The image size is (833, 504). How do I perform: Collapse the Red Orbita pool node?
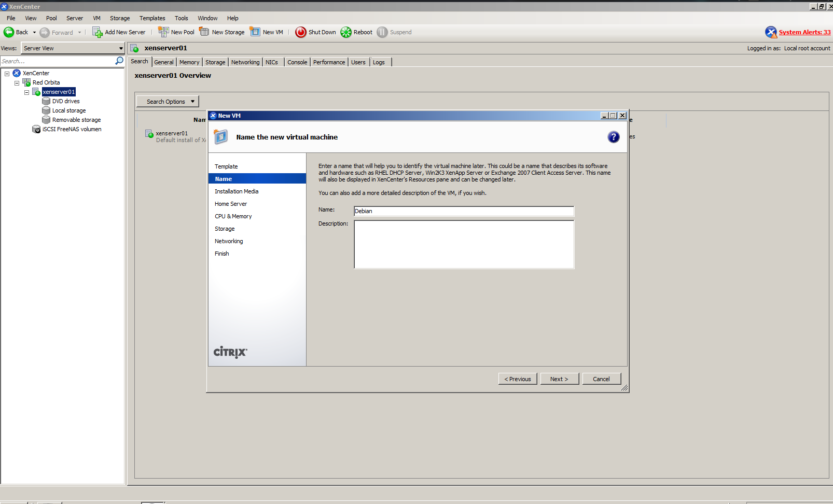17,83
